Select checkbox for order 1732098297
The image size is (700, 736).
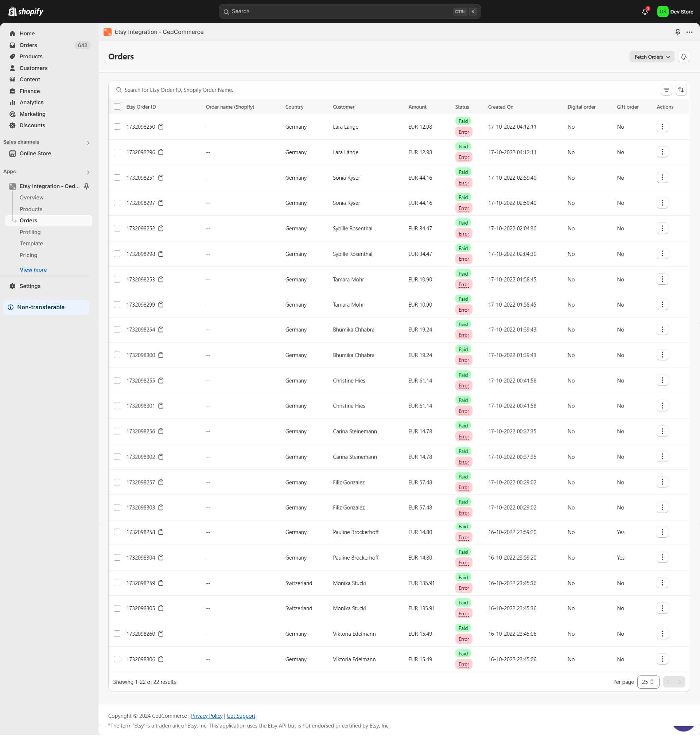pos(117,203)
